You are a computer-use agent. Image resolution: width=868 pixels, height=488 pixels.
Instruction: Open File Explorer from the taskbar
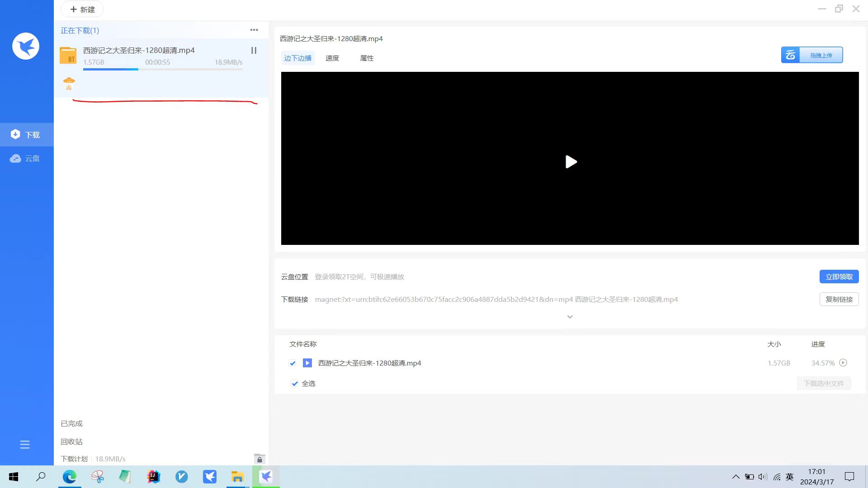(238, 477)
